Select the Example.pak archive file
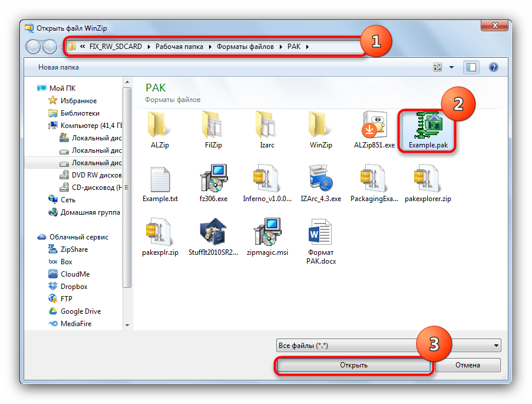 (x=428, y=131)
